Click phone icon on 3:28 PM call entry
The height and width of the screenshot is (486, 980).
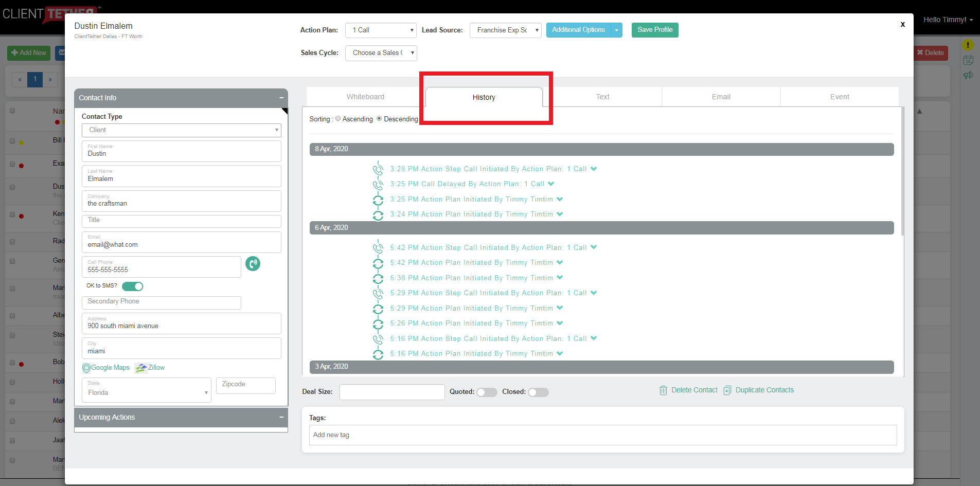click(x=378, y=169)
